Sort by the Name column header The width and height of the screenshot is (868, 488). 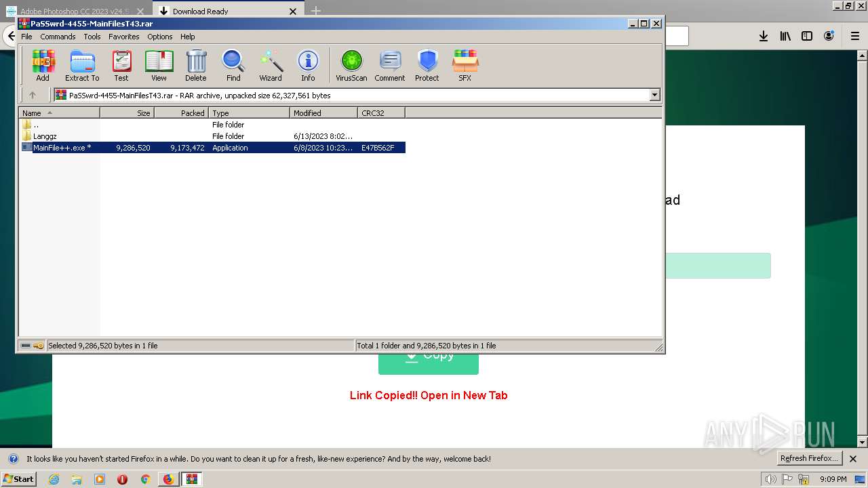(x=60, y=113)
